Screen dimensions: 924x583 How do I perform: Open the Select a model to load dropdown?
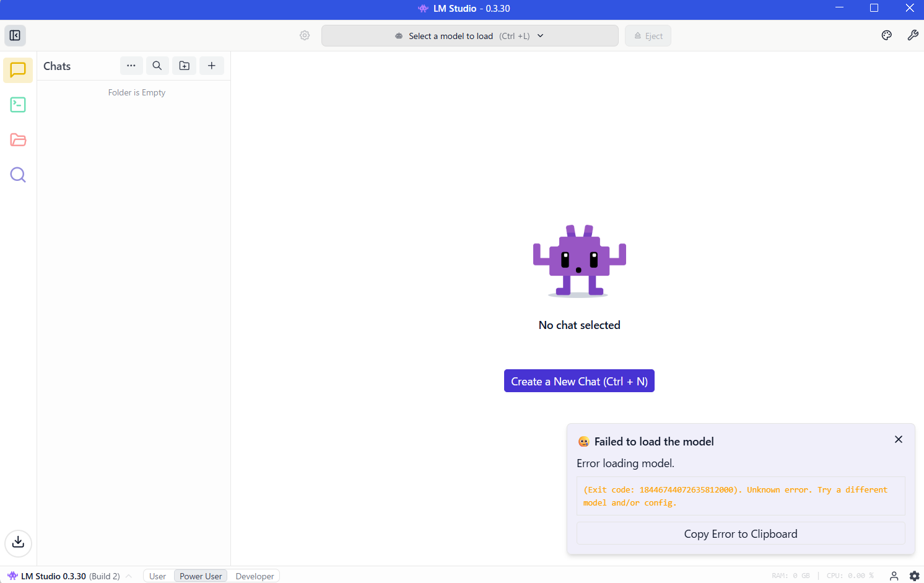pos(469,36)
